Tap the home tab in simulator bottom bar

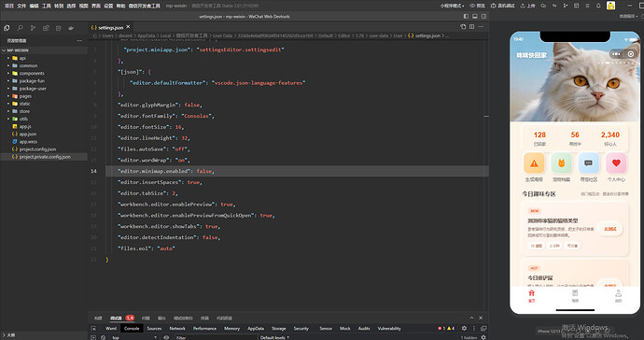531,295
